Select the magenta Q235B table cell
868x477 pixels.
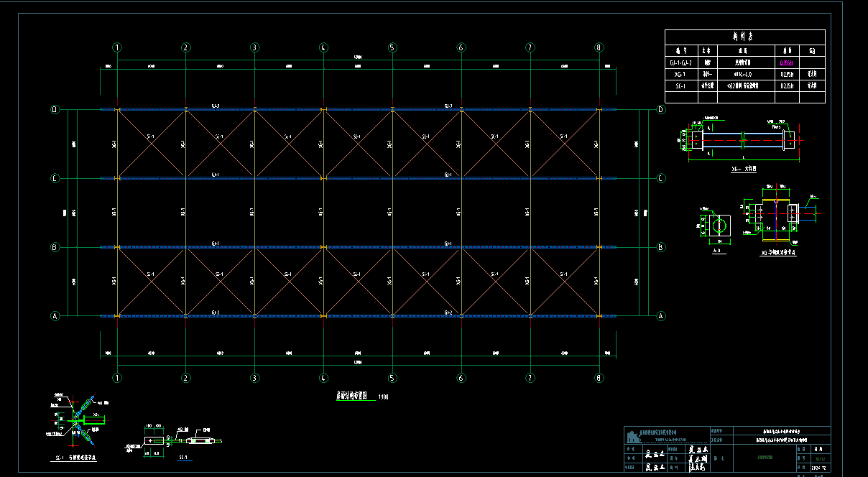point(786,62)
